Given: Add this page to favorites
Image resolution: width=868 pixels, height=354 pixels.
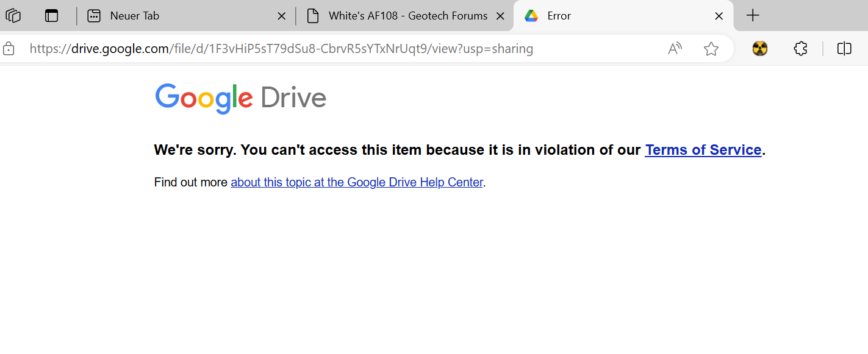Looking at the screenshot, I should pyautogui.click(x=711, y=49).
